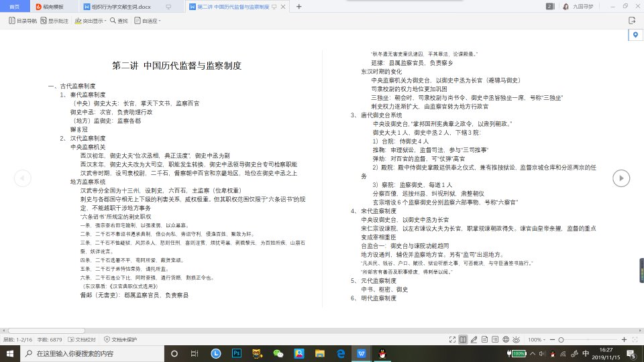Viewport: 644px width, 362px height.
Task: Click monitor icon on 组织行为学文献生词 tab
Action: 168,7
